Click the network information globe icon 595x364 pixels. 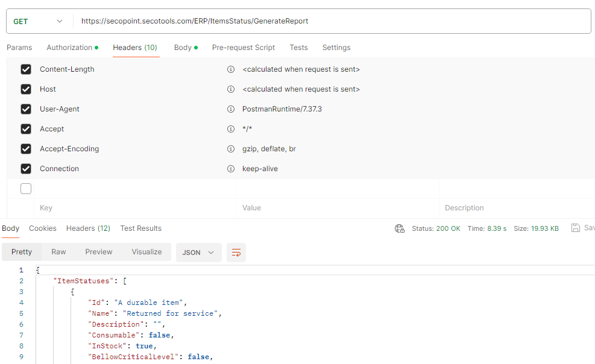[x=400, y=228]
